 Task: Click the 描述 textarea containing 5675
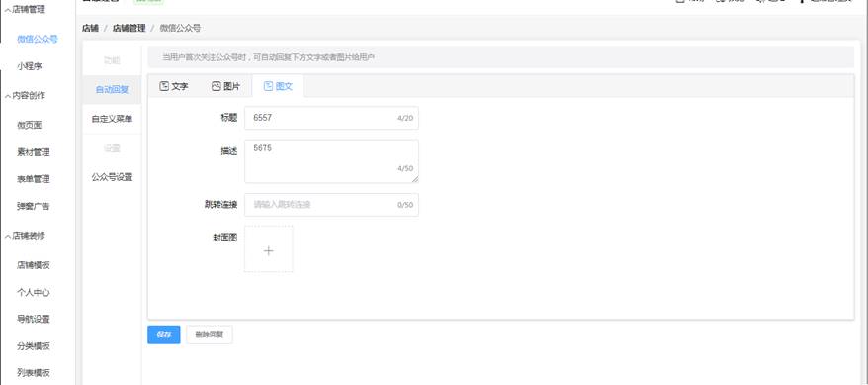(x=331, y=161)
